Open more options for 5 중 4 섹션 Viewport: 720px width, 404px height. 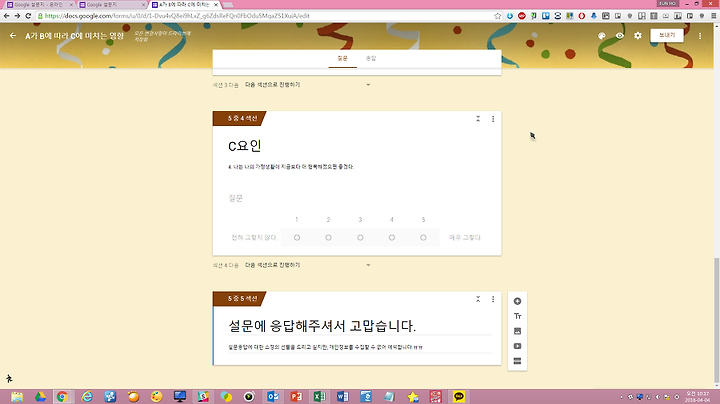[493, 119]
